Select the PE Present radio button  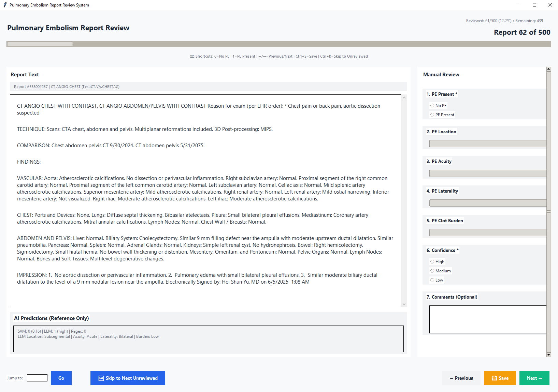click(x=432, y=115)
